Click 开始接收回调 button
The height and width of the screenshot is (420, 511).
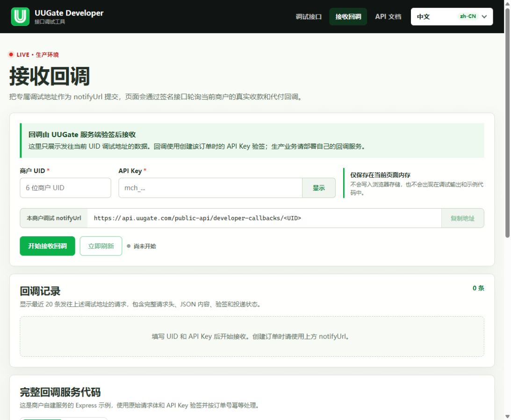(x=48, y=246)
